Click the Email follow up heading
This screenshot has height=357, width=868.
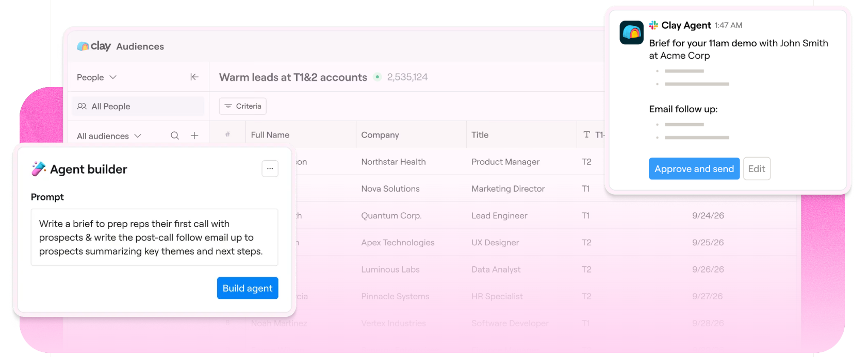(x=683, y=109)
